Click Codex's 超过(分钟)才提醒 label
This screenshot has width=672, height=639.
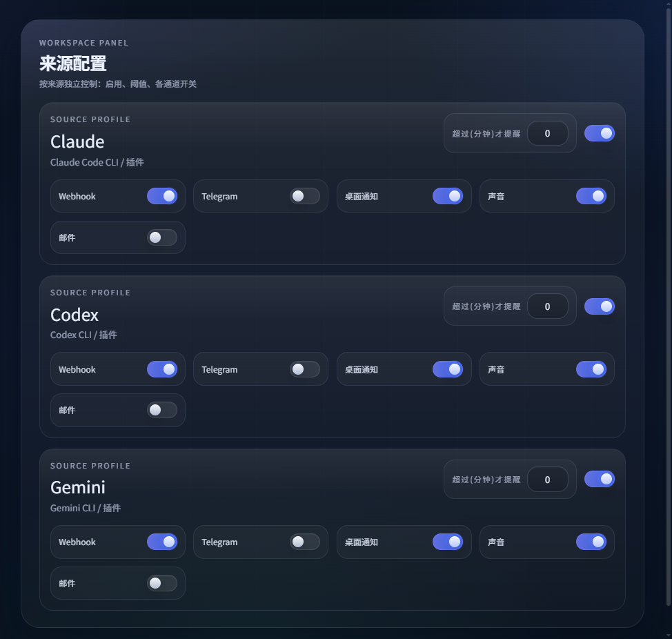point(486,306)
